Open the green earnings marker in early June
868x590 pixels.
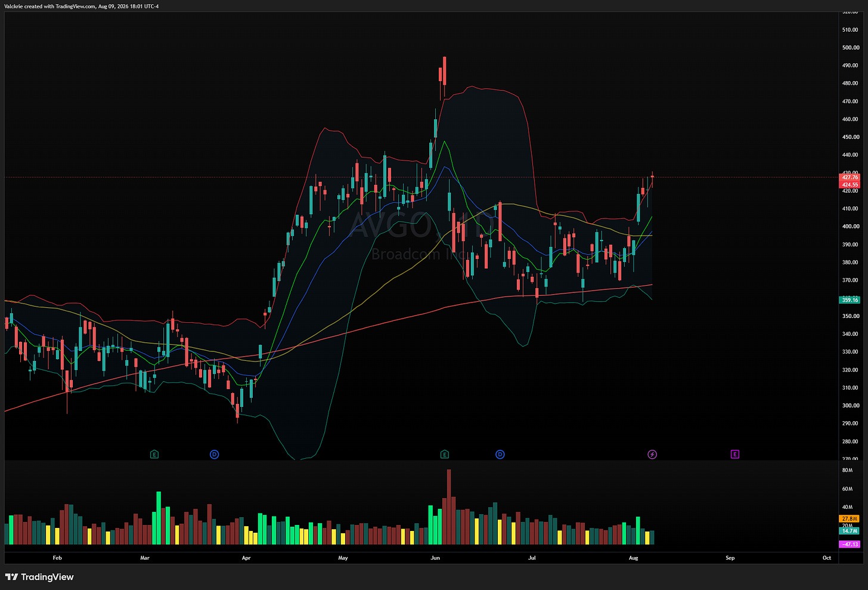pos(445,455)
